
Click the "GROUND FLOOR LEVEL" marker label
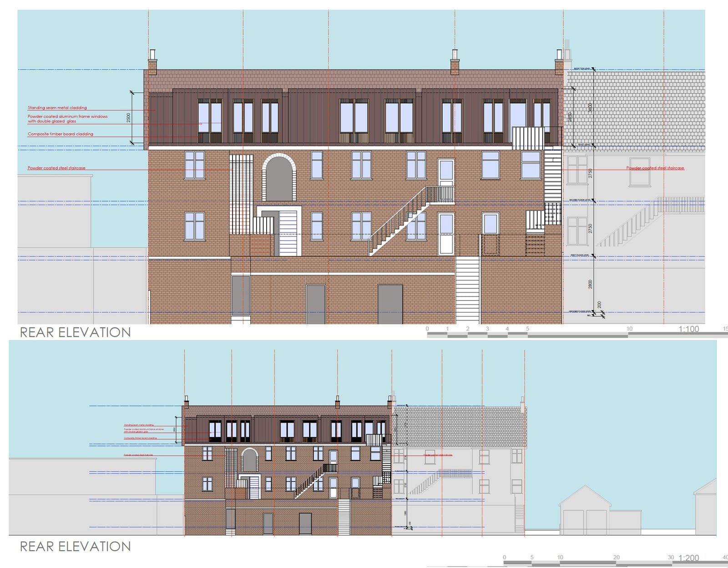click(x=580, y=312)
